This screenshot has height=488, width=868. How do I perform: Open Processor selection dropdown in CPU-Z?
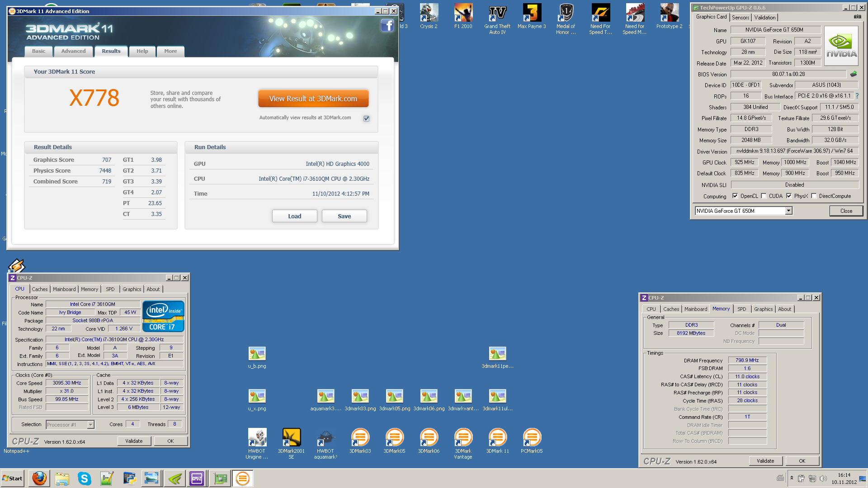[x=90, y=425]
